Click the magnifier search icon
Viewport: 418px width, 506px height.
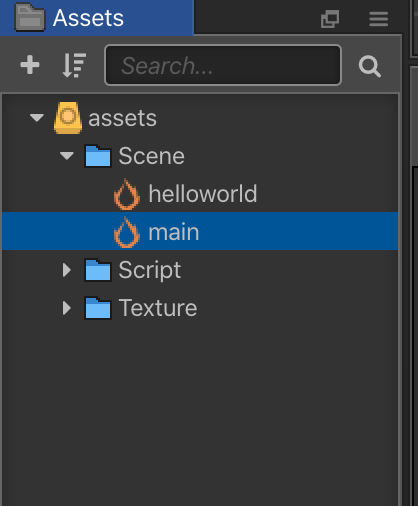tap(370, 66)
